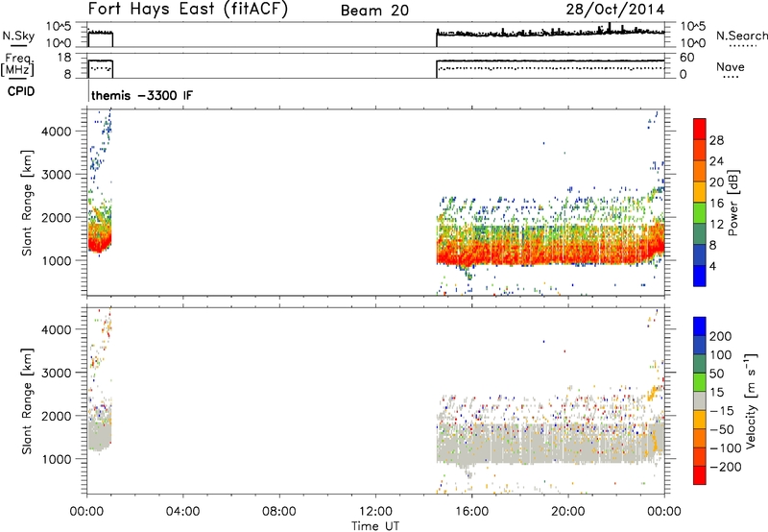This screenshot has height=532, width=768.
Task: Click the "Beam 20" label
Action: tap(374, 11)
